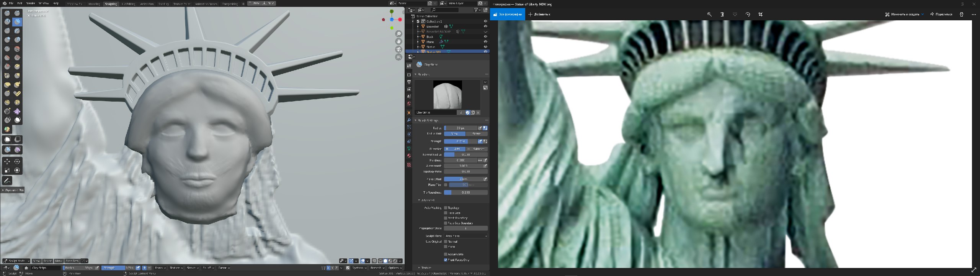This screenshot has height=276, width=980.
Task: Hide the Bas-relief object in outliner
Action: (485, 26)
